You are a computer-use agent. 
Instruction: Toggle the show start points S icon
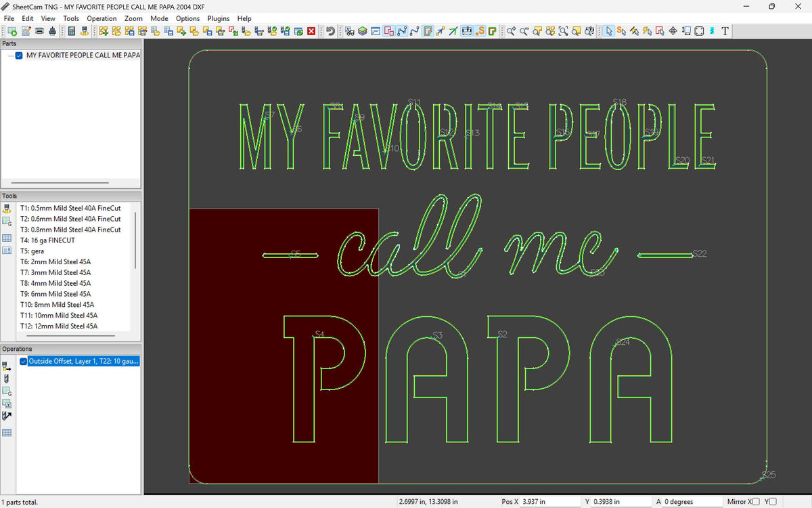point(480,31)
